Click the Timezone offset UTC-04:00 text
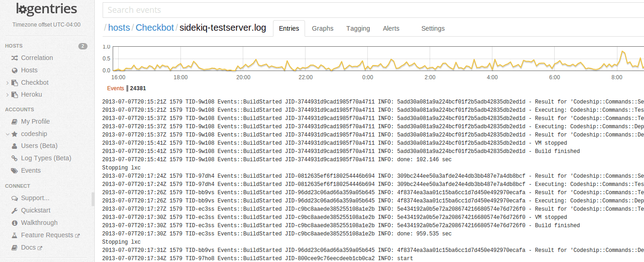Viewport: 644px width, 262px height. coord(46,25)
